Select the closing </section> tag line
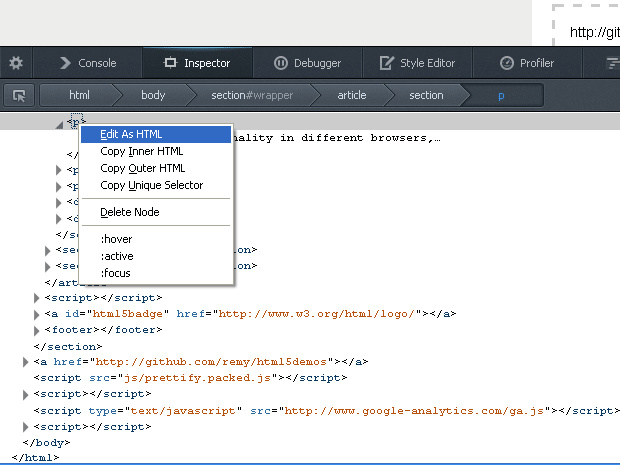Screen dimensions: 620x465 pyautogui.click(x=68, y=347)
